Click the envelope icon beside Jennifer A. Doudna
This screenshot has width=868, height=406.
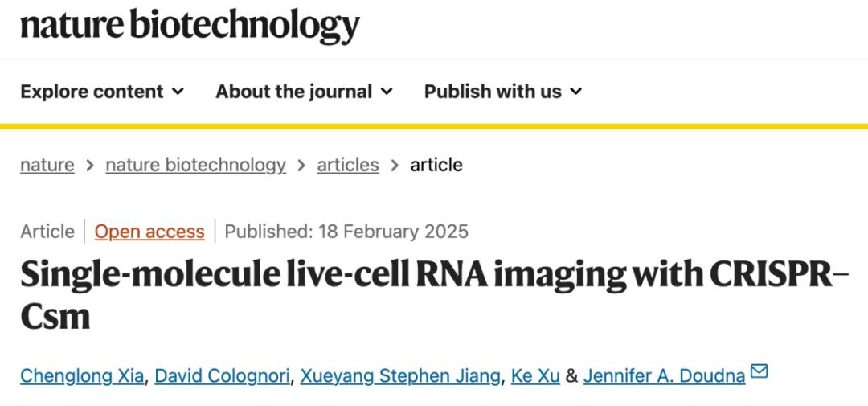coord(759,372)
